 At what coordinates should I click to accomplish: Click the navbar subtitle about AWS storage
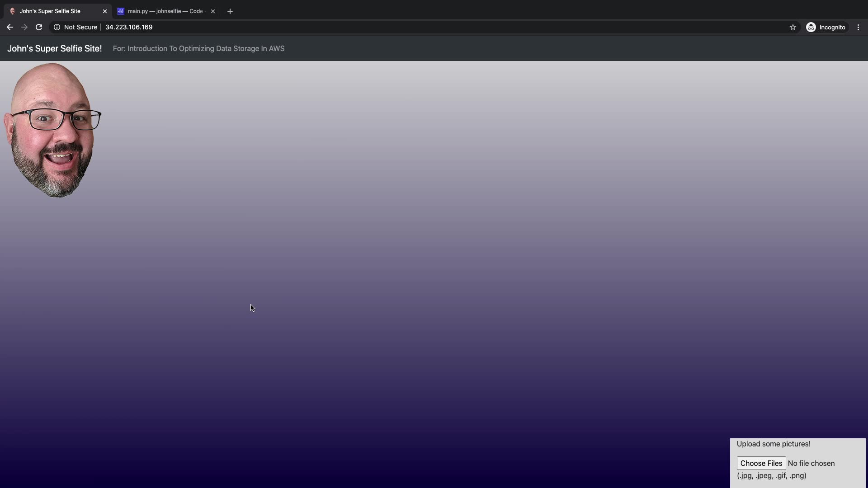[x=198, y=48]
